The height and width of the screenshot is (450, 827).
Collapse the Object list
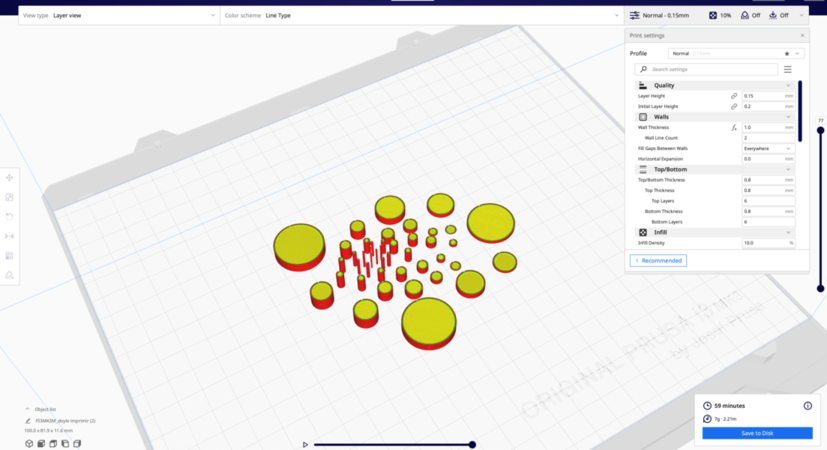[x=27, y=409]
